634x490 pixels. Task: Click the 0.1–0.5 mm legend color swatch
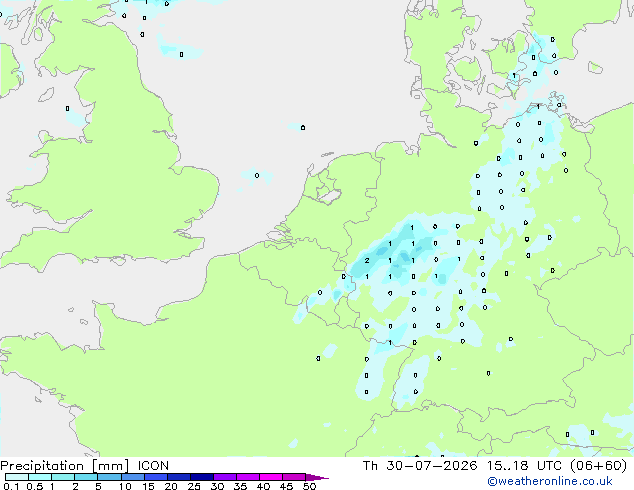17,477
